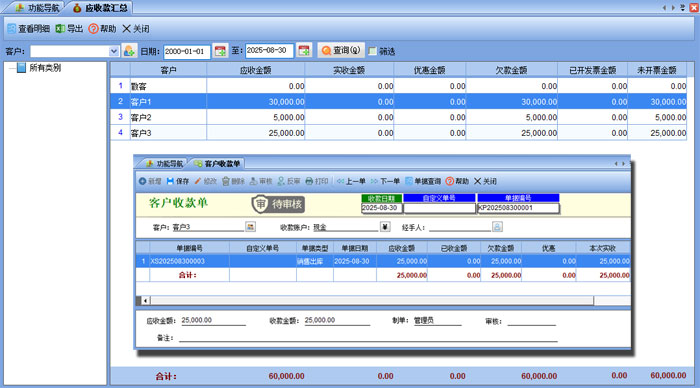Screen dimensions: 700x388
Task: Open the 收款账户 dropdown arrow
Action: (x=385, y=227)
